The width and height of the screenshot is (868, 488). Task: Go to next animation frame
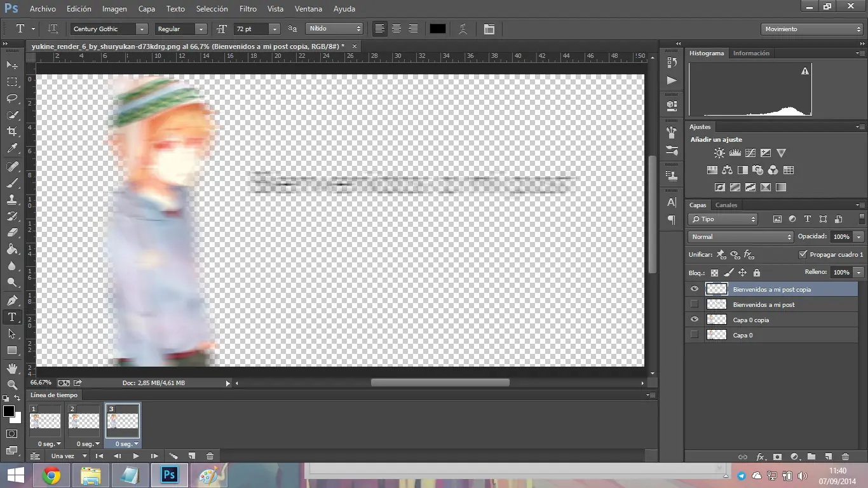(x=154, y=456)
